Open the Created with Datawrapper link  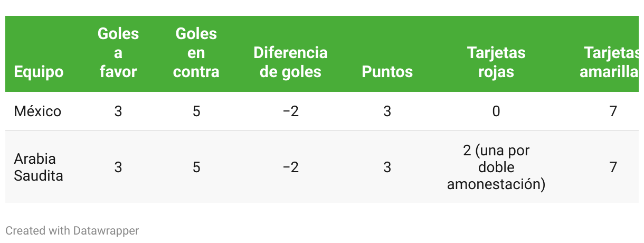click(x=72, y=231)
